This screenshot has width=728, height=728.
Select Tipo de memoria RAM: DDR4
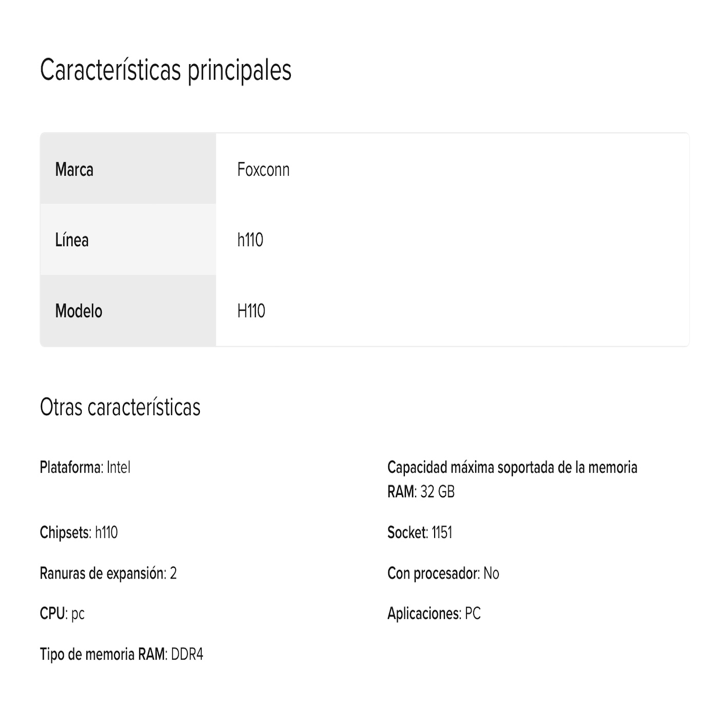click(x=122, y=655)
